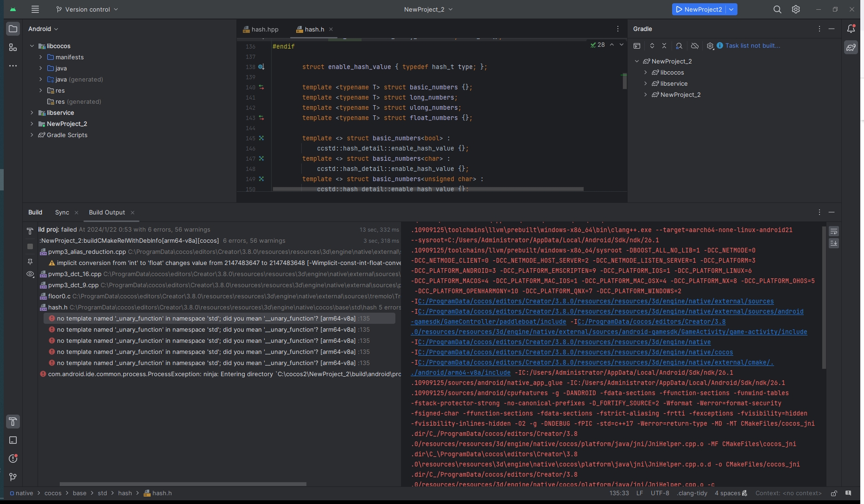Image resolution: width=864 pixels, height=504 pixels.
Task: Open the Android project view dropdown
Action: pos(43,29)
